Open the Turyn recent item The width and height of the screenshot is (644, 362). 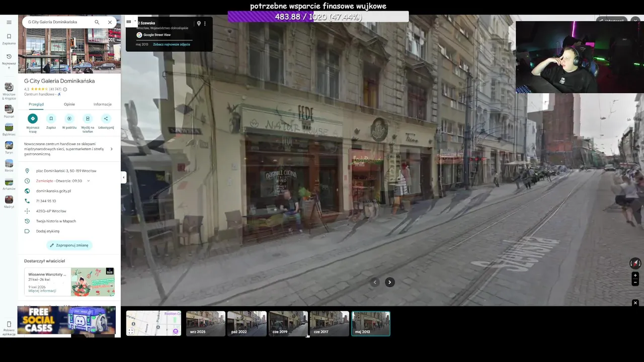click(x=9, y=148)
